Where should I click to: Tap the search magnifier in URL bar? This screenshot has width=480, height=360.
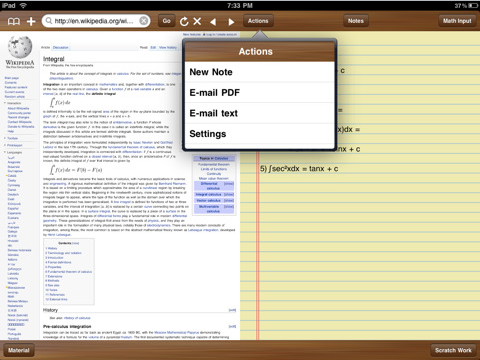click(x=49, y=21)
